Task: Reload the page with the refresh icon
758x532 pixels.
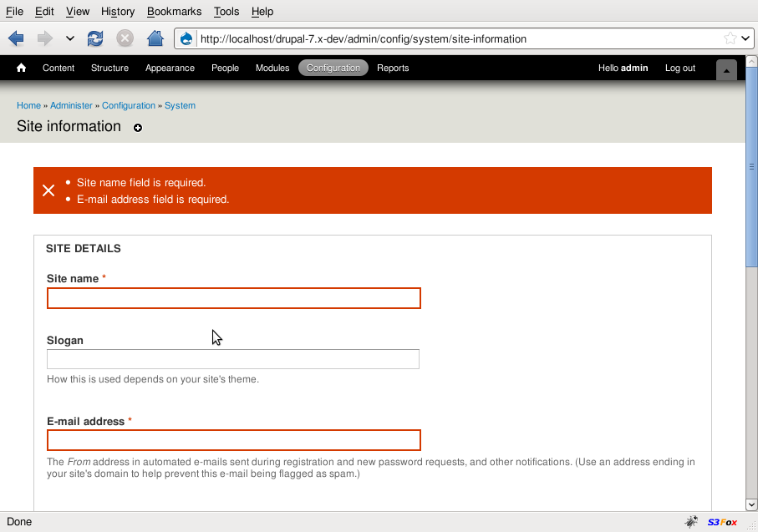Action: point(95,38)
